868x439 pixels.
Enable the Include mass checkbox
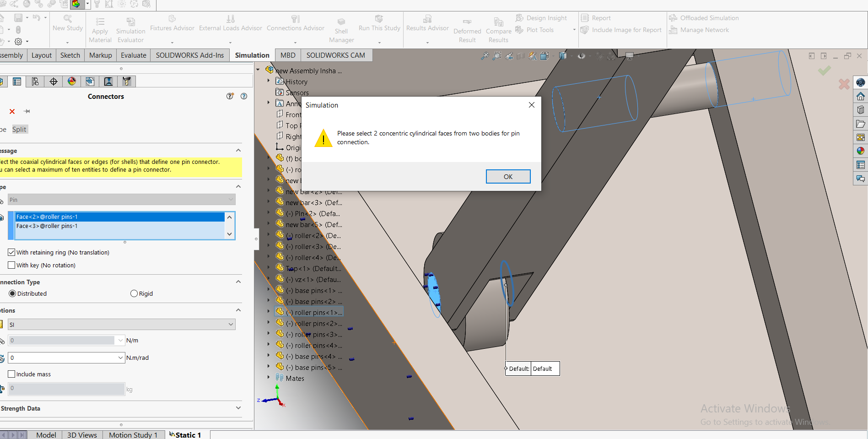[x=12, y=374]
